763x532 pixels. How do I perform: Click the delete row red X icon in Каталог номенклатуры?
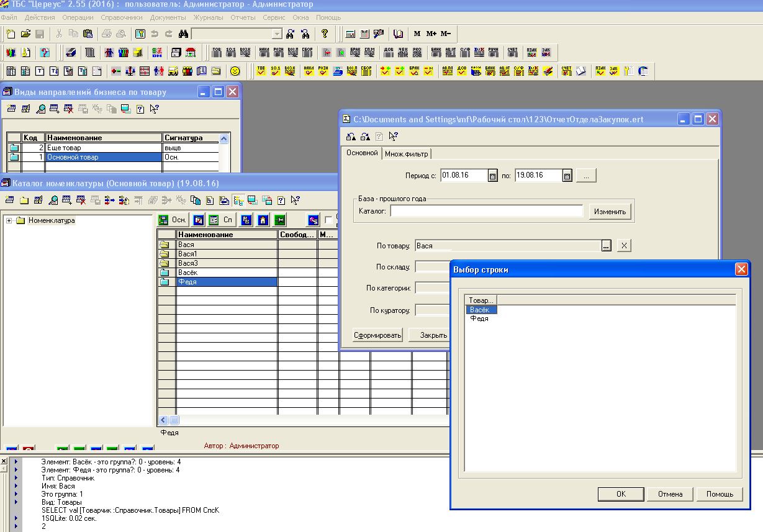point(82,200)
